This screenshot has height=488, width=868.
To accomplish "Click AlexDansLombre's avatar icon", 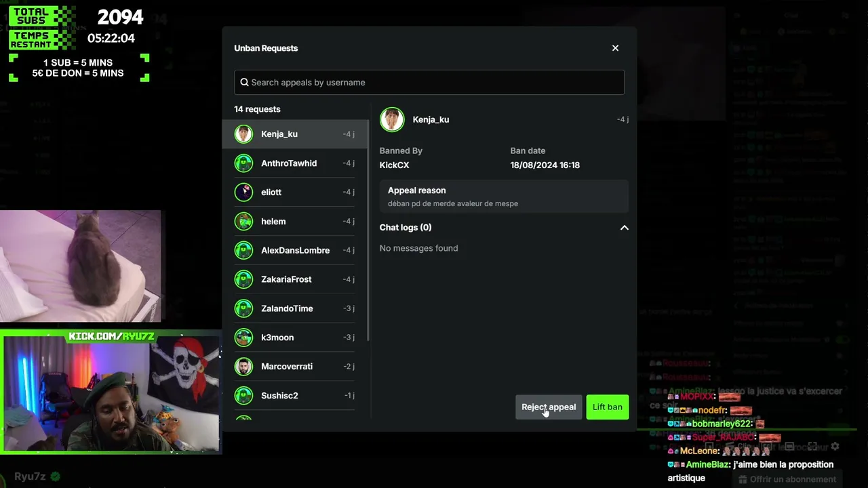I will point(243,251).
